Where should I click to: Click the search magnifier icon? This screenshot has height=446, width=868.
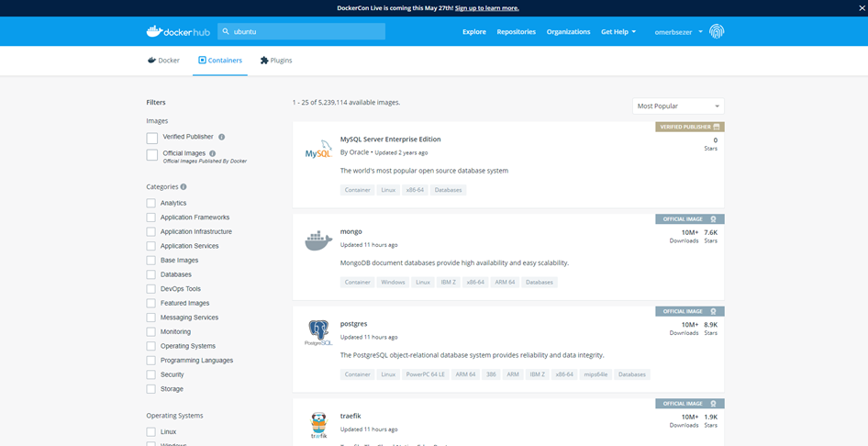pos(226,31)
